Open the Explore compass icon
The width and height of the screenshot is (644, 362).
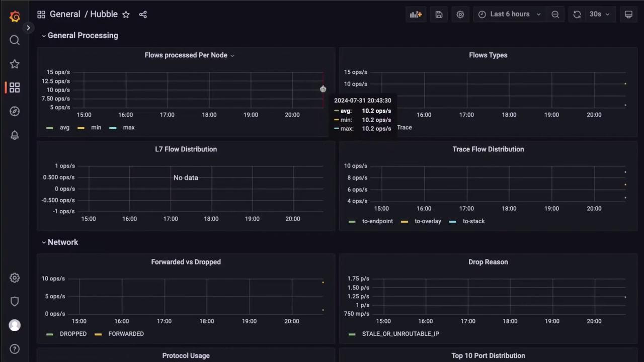point(15,111)
